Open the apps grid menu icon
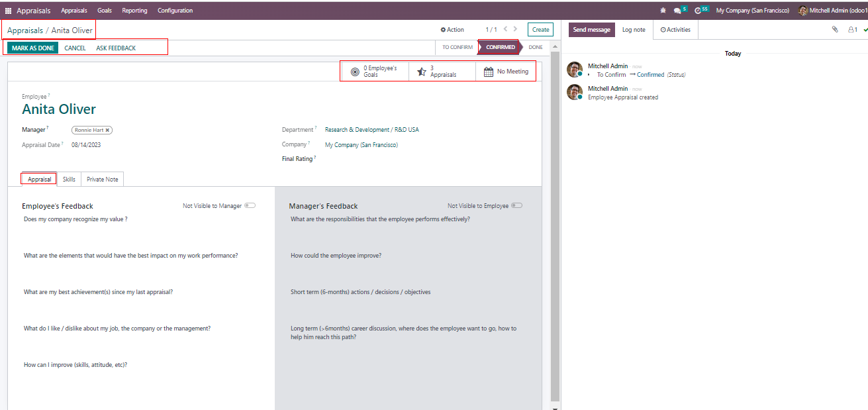The width and height of the screenshot is (868, 410). (9, 11)
